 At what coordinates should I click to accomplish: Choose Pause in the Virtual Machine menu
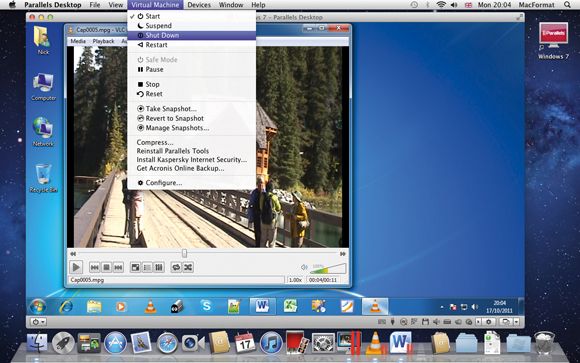tap(192, 69)
